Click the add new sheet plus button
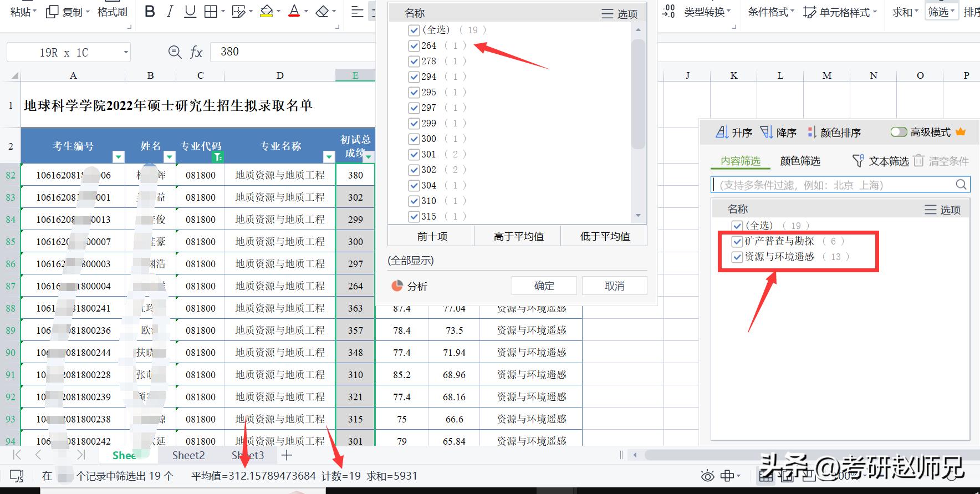The width and height of the screenshot is (980, 494). [287, 455]
